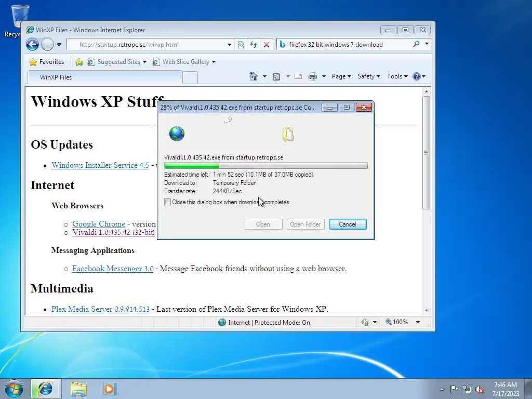The width and height of the screenshot is (532, 399).
Task: Open Suggested Sites dropdown
Action: 117,62
